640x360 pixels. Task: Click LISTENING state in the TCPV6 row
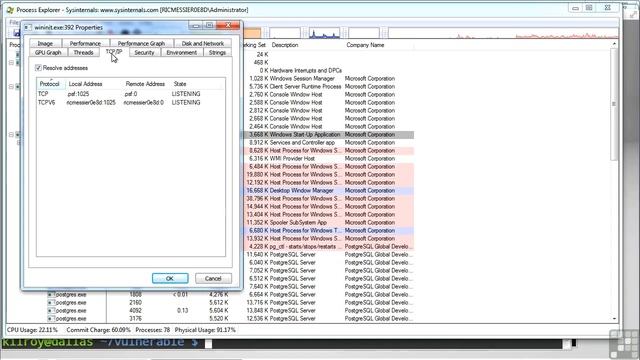pyautogui.click(x=186, y=102)
